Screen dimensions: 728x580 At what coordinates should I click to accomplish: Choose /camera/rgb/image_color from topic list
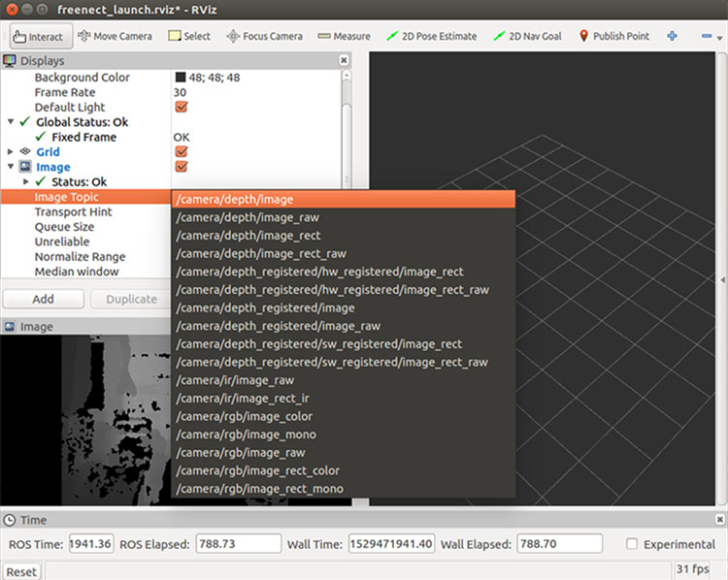(246, 417)
